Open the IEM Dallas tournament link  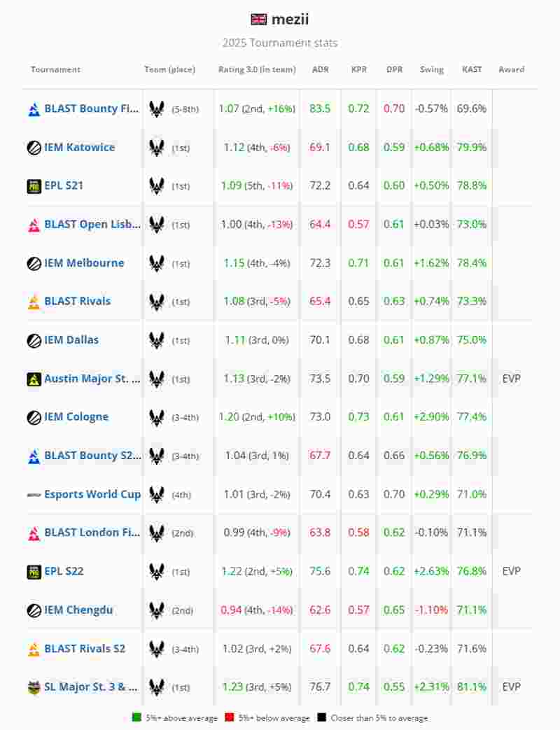coord(71,340)
